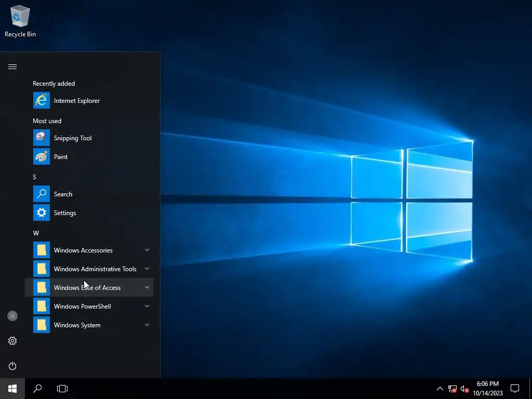Click the Search magnifier app icon

coord(42,194)
